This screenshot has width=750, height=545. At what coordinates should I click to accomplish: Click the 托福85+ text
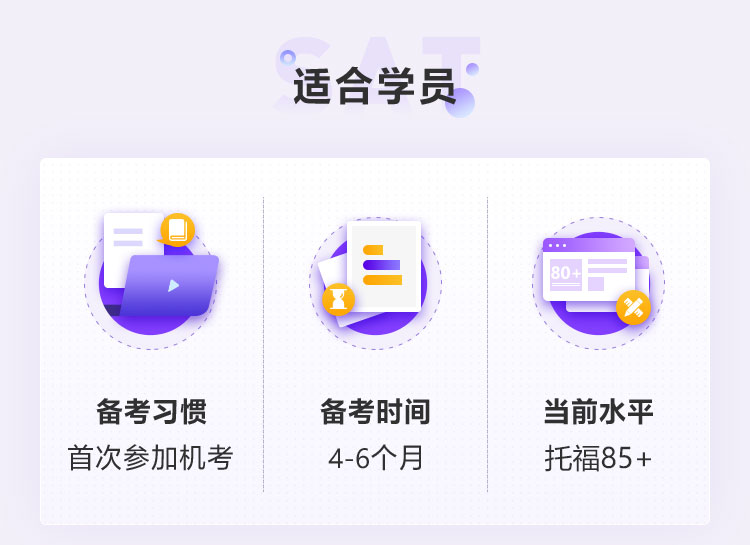[598, 458]
